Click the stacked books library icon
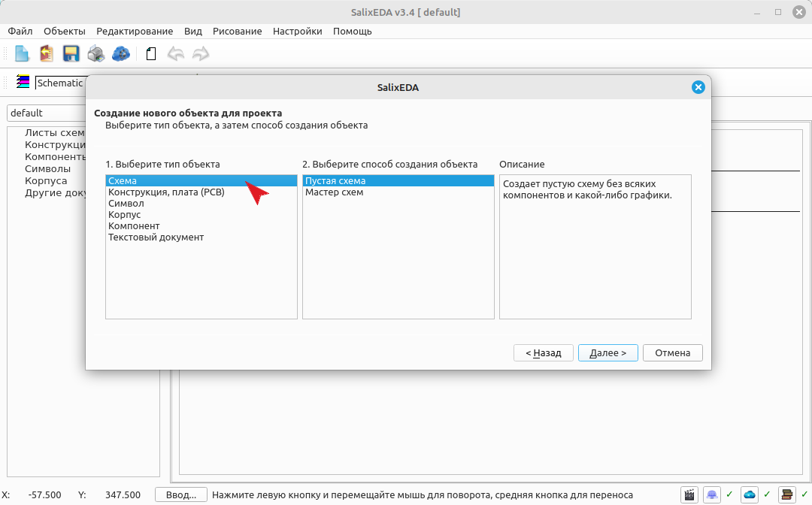Image resolution: width=812 pixels, height=505 pixels. coord(786,494)
